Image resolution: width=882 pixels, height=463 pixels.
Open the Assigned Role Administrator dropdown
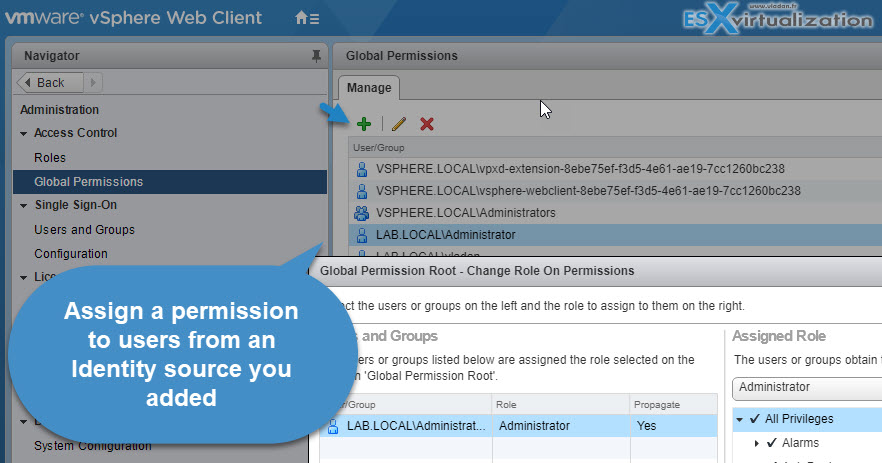[807, 387]
